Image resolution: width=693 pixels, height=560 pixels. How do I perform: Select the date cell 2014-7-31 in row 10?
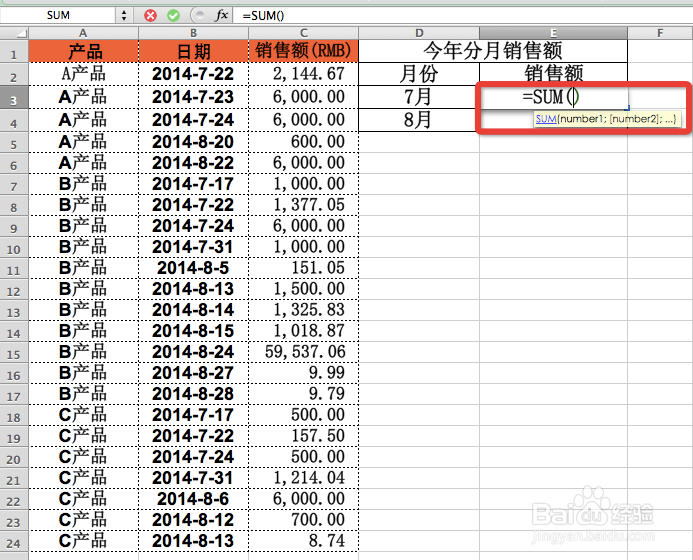pyautogui.click(x=194, y=247)
